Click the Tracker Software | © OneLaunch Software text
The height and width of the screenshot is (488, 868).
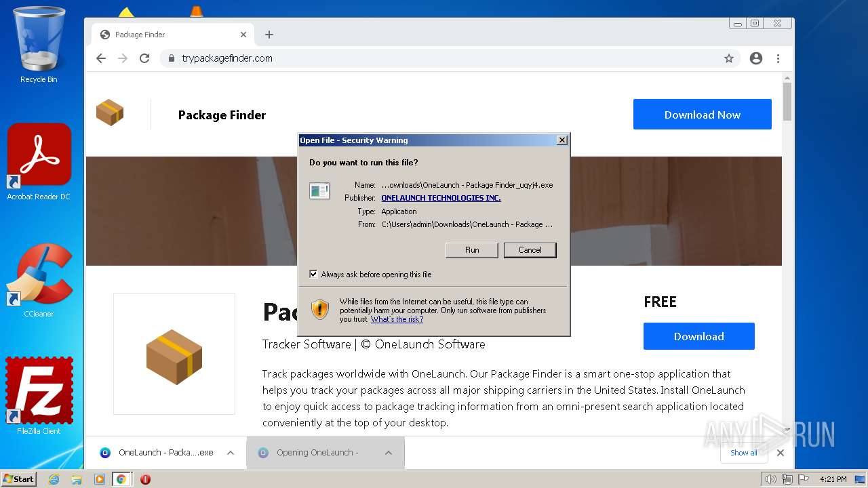[374, 344]
